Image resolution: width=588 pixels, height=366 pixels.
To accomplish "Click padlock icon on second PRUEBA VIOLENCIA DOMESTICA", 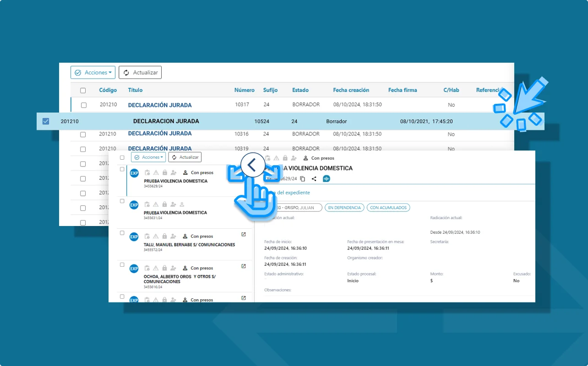I will tap(164, 205).
